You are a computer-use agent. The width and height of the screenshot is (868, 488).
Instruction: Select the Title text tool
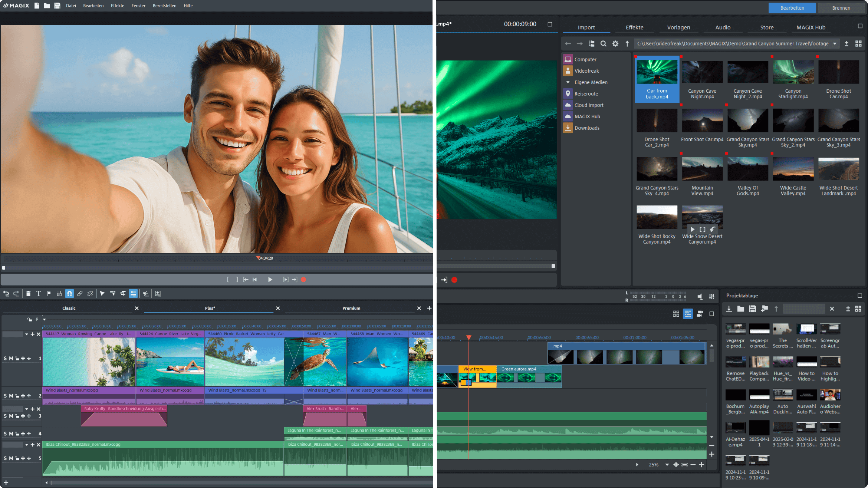pos(39,294)
